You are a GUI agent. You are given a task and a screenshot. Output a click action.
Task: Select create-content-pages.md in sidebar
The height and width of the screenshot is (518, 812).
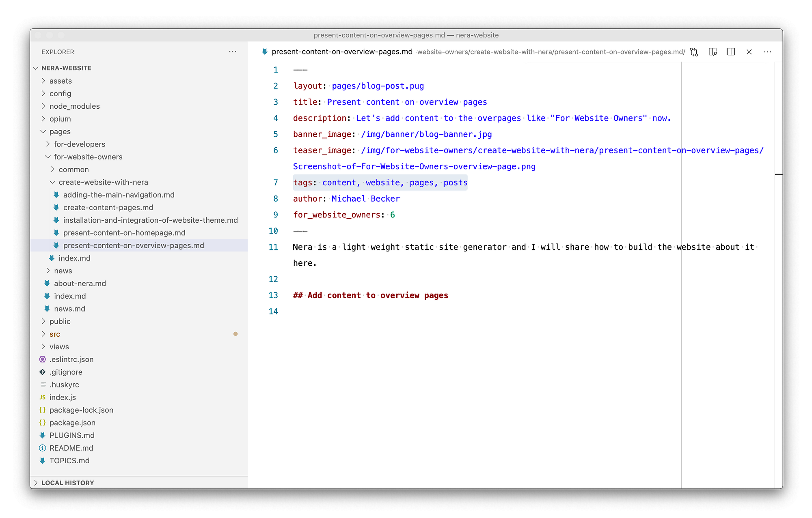click(x=108, y=207)
